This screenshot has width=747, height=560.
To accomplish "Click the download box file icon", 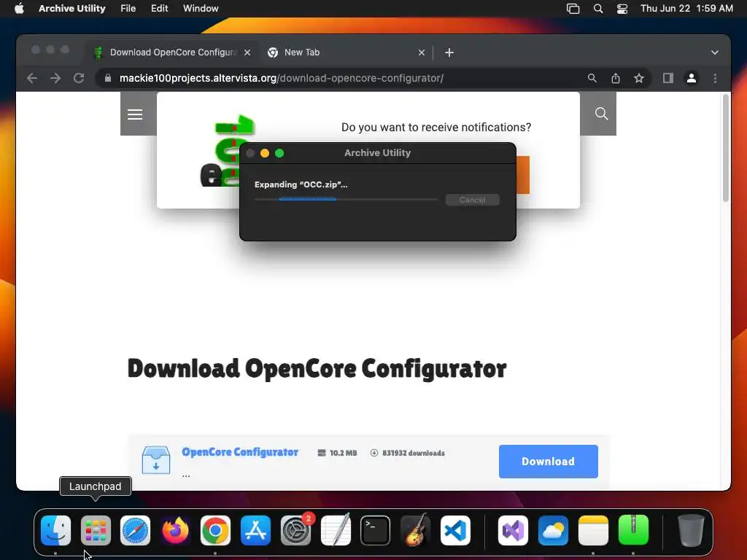I will click(x=156, y=460).
